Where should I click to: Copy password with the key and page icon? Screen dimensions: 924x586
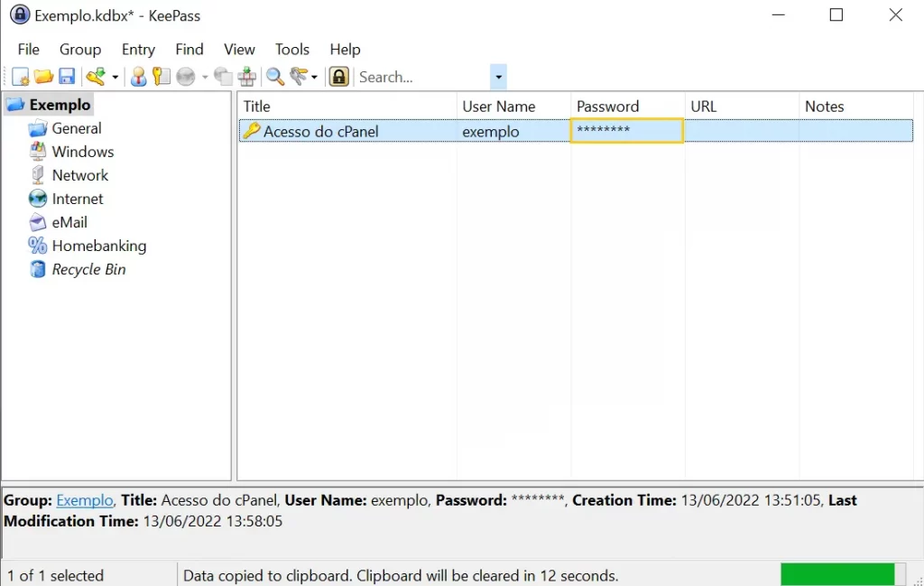click(161, 77)
